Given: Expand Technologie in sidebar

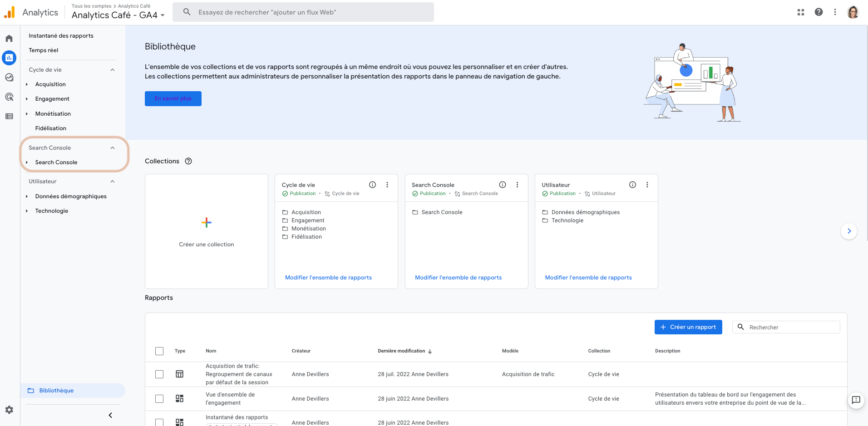Looking at the screenshot, I should (x=27, y=211).
